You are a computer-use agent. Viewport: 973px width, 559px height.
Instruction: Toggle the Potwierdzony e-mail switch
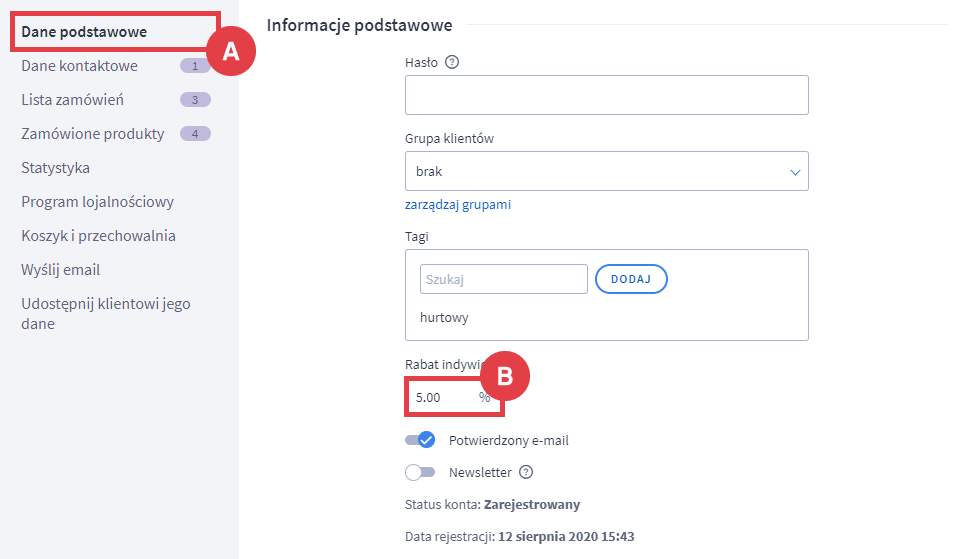[x=420, y=440]
